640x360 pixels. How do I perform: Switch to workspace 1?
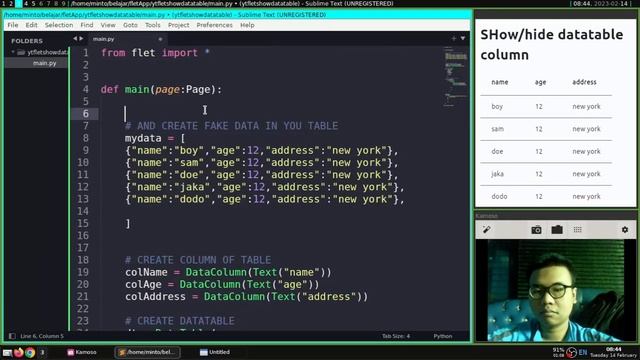[3, 3]
